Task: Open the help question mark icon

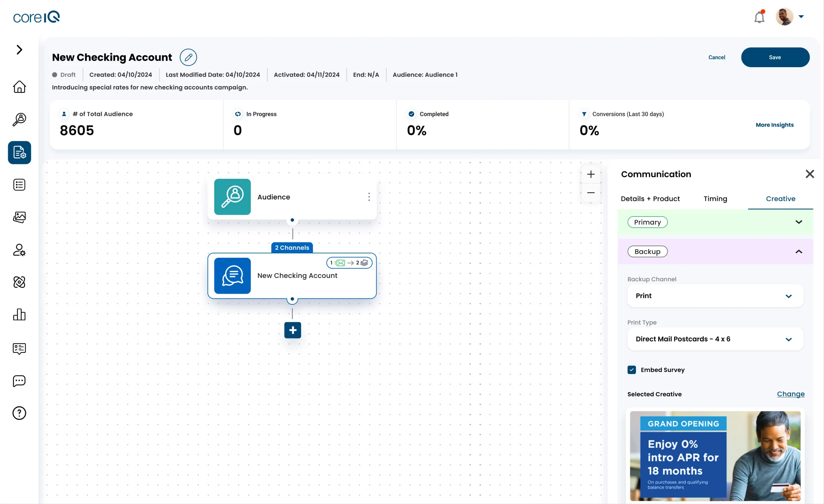Action: tap(19, 413)
